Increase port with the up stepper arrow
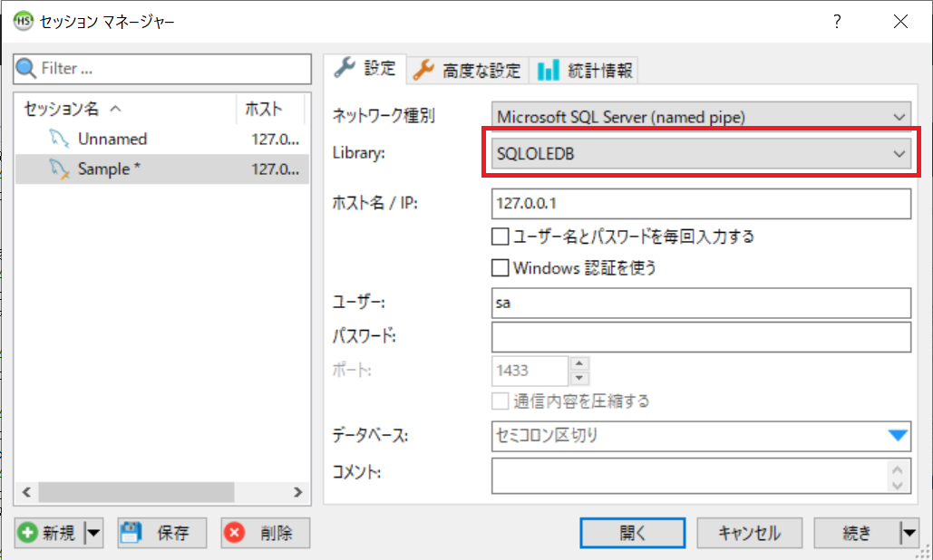Image resolution: width=933 pixels, height=560 pixels. [579, 363]
